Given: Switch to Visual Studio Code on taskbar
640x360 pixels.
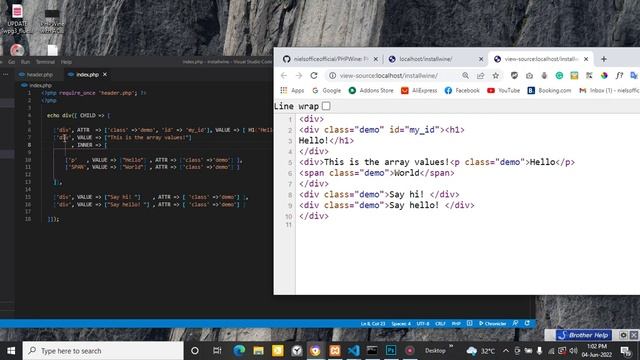Looking at the screenshot, I should (353, 351).
